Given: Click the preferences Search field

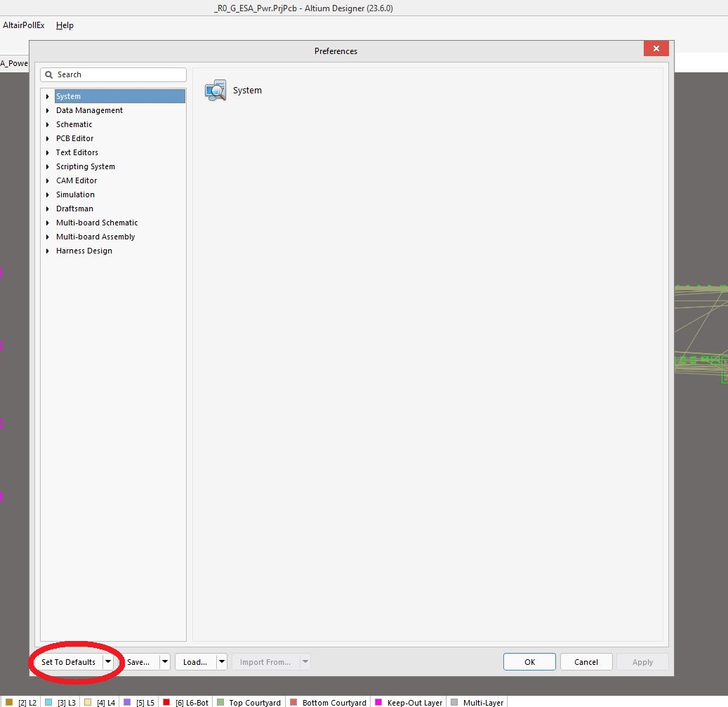Looking at the screenshot, I should click(113, 74).
